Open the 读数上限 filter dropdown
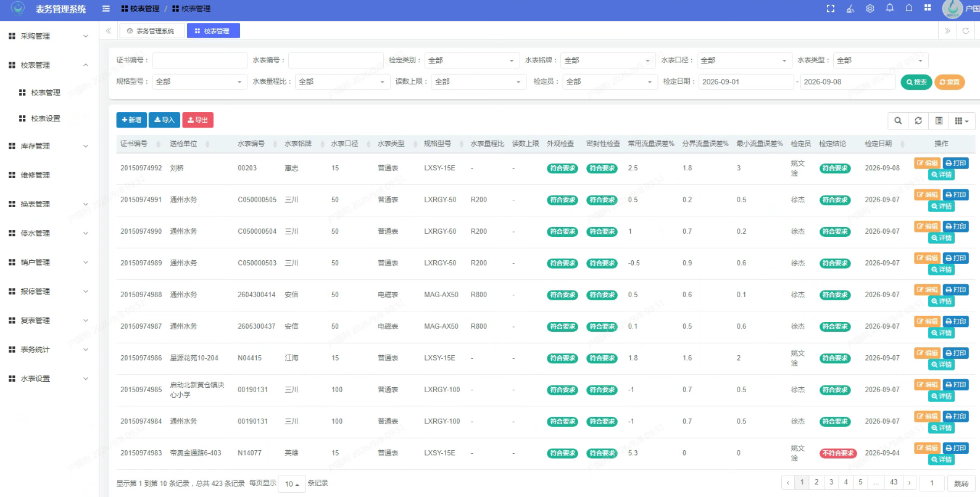Screen dimensions: 980x497 point(479,81)
